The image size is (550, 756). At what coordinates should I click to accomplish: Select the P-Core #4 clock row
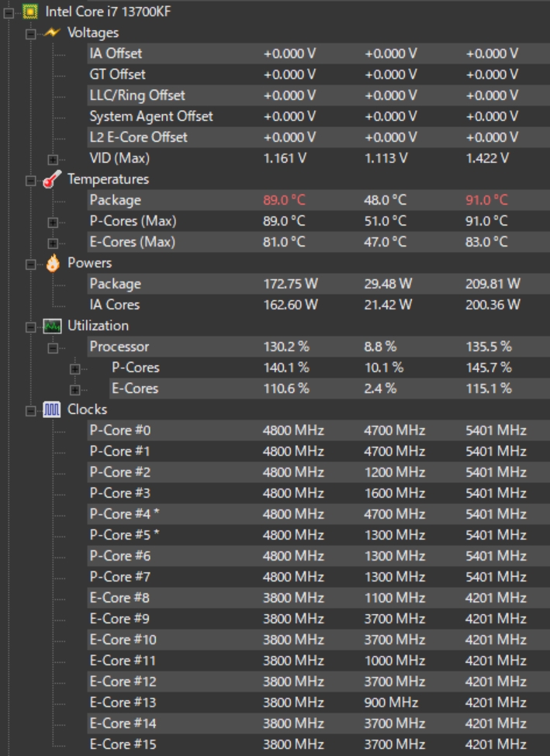pos(318,514)
